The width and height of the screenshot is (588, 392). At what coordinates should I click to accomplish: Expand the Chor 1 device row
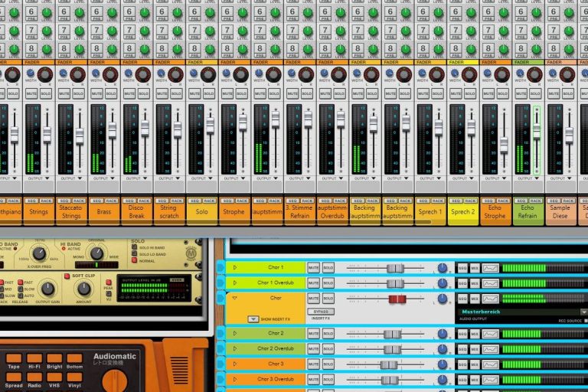[x=234, y=268]
